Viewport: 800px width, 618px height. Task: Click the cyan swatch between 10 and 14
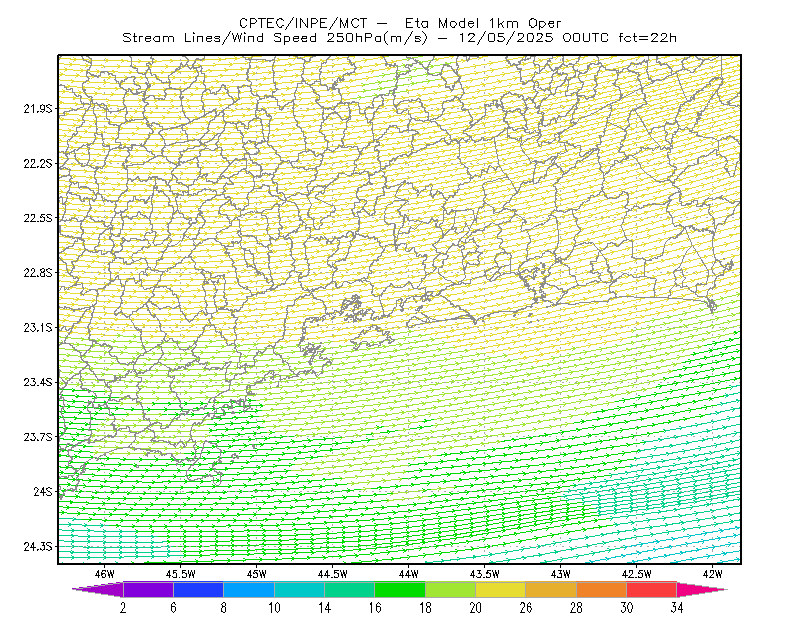tap(299, 589)
